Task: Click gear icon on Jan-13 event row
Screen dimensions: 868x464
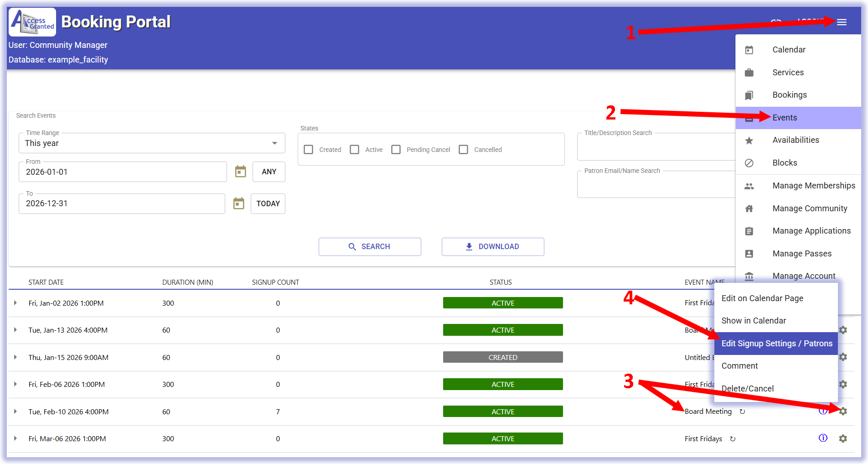Action: point(843,330)
